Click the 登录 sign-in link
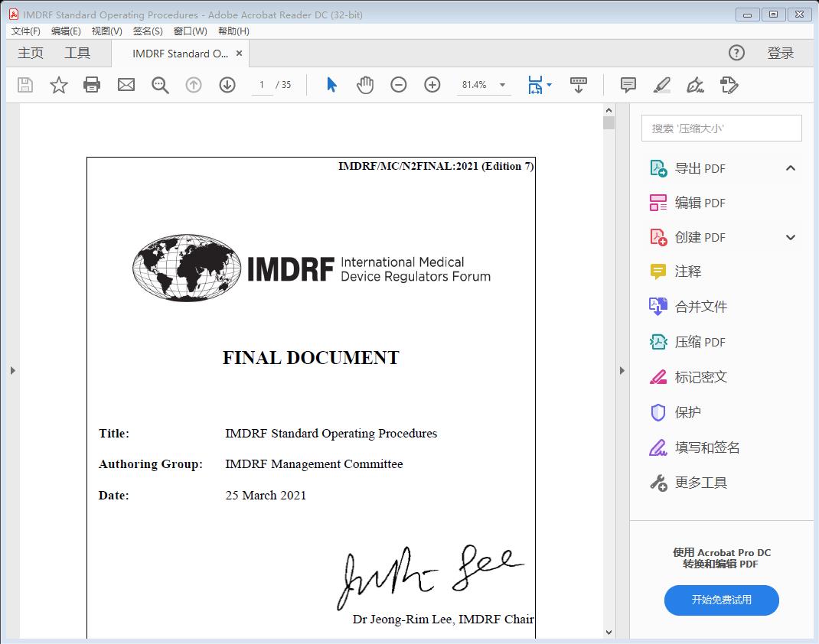Screen dimensions: 819x644 (x=781, y=53)
